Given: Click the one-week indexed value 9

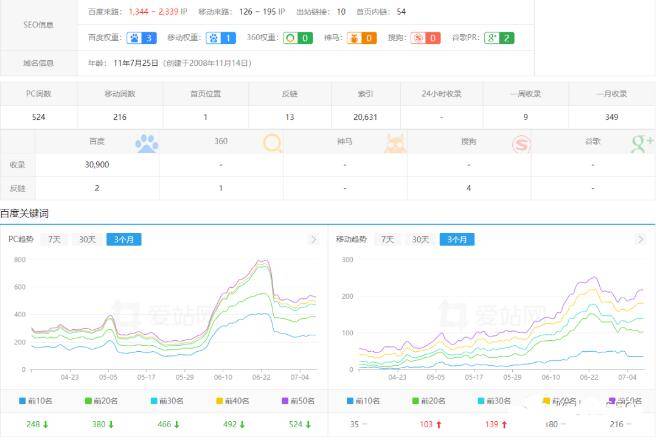Looking at the screenshot, I should click(x=525, y=117).
